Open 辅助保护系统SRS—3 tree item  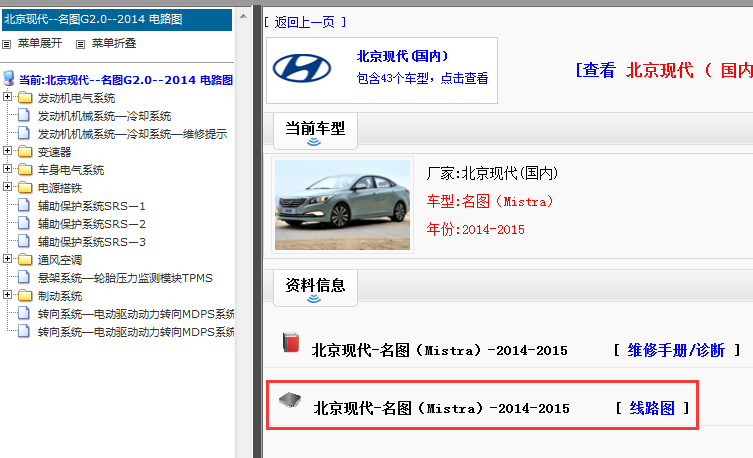[x=91, y=242]
